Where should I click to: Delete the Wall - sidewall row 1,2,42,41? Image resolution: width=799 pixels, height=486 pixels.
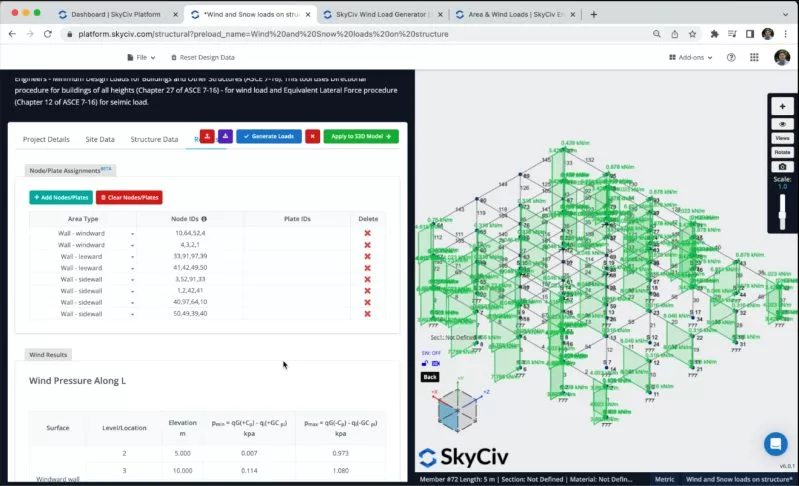(x=367, y=291)
